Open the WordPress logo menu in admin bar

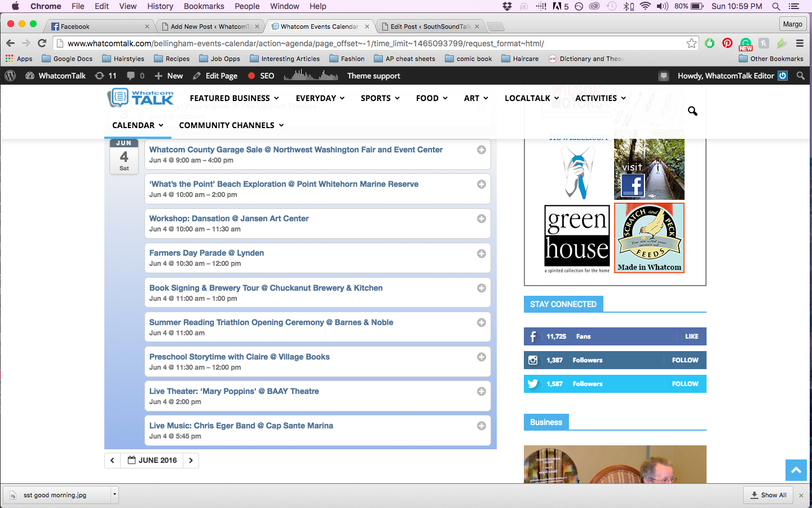click(10, 76)
